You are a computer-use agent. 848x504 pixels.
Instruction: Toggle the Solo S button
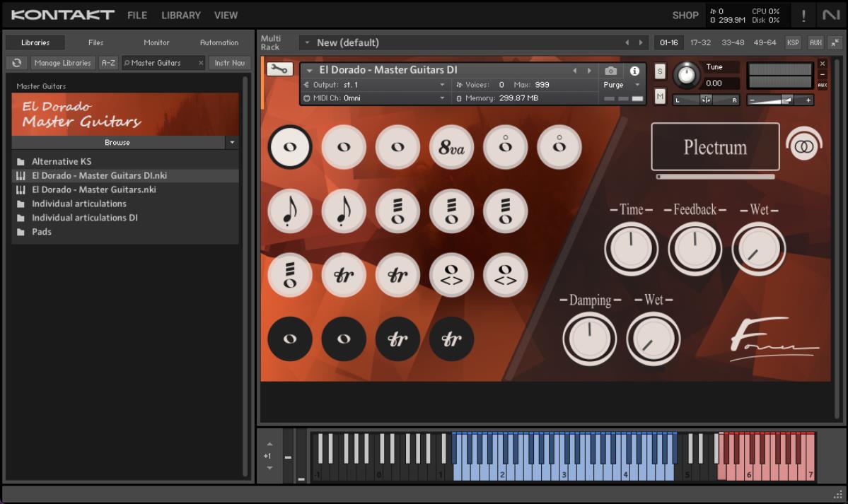tap(659, 71)
